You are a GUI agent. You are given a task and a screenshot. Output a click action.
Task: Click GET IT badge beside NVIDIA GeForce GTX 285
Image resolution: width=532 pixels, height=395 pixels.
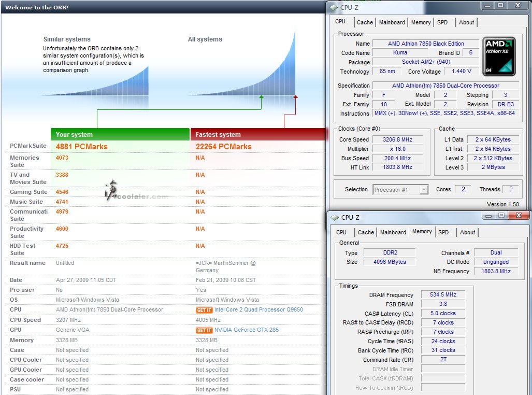tap(204, 330)
